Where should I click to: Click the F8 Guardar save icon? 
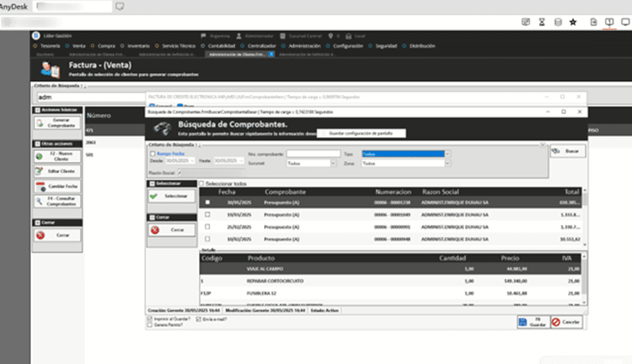(x=522, y=321)
